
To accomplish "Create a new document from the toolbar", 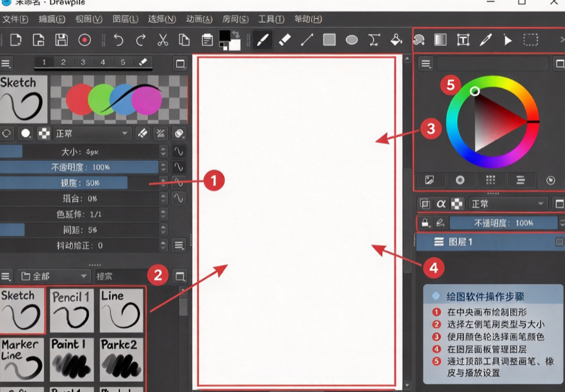I will tap(15, 39).
